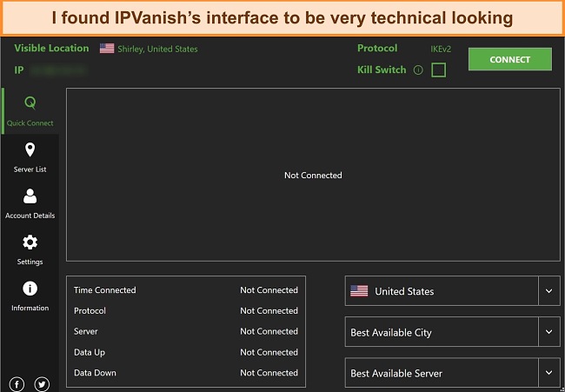
Task: Click the Kill Switch label
Action: click(x=382, y=70)
